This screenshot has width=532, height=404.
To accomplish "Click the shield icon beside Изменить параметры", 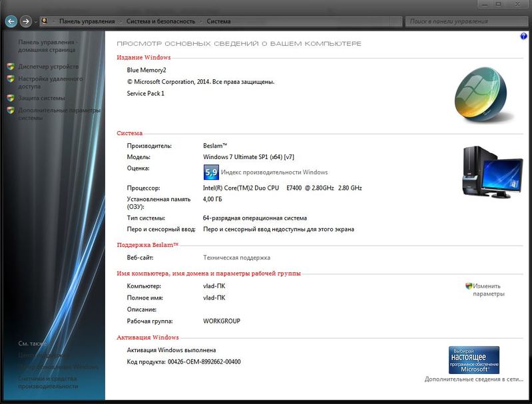I will click(469, 286).
